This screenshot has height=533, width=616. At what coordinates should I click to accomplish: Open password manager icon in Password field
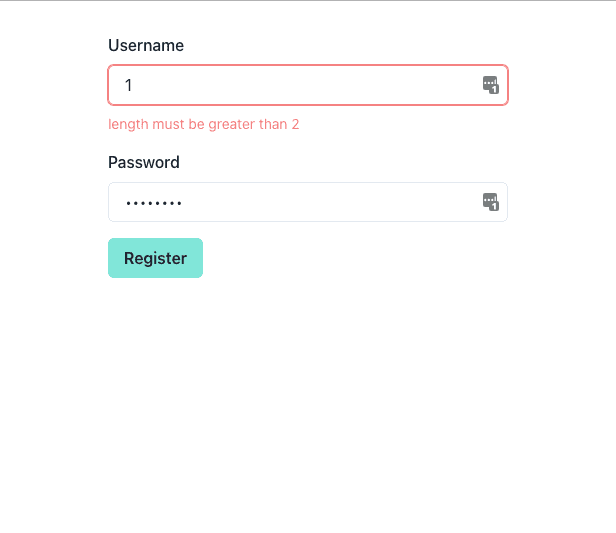click(490, 202)
